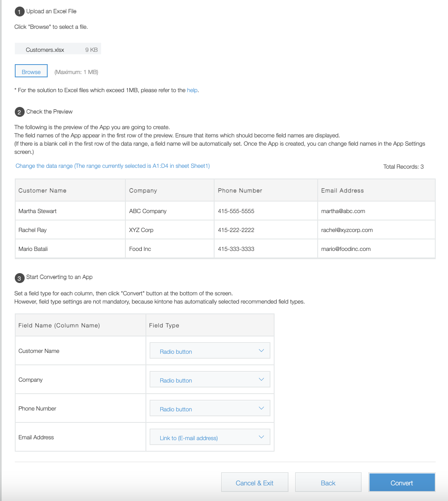Click Change the data range link
This screenshot has width=448, height=501.
(x=113, y=166)
